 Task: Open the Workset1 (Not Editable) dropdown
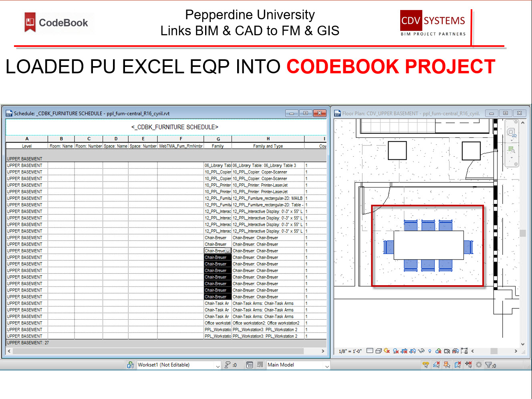coord(179,365)
